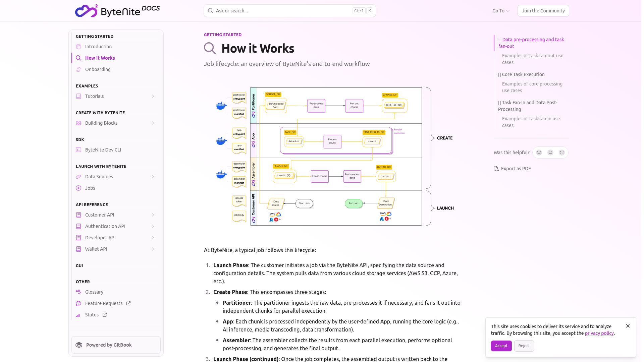
Task: Jump to Data pre-processing and task fan-out
Action: pyautogui.click(x=531, y=43)
